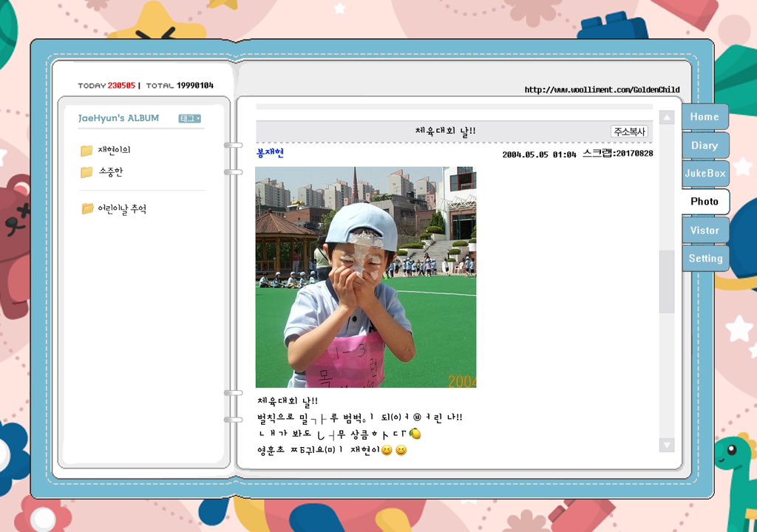
Task: Click the JaeHyun's ALBUM heading
Action: tap(119, 118)
